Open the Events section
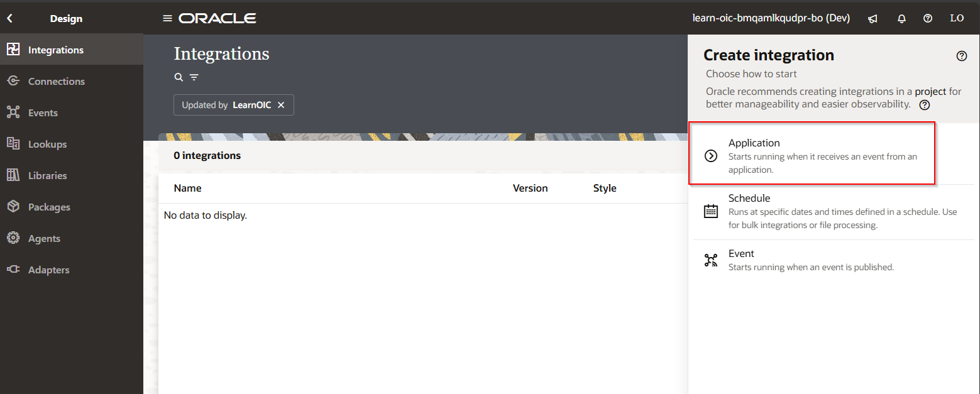 tap(43, 113)
